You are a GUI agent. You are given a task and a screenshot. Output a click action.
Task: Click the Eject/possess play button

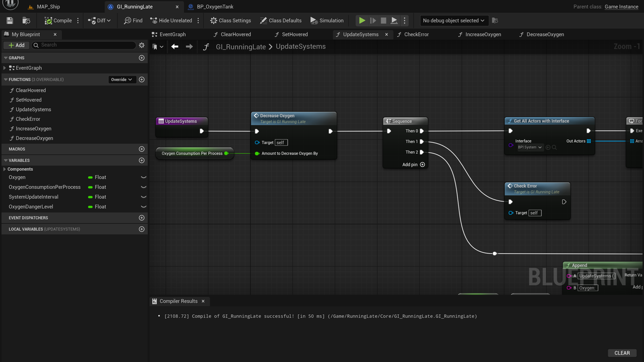394,20
